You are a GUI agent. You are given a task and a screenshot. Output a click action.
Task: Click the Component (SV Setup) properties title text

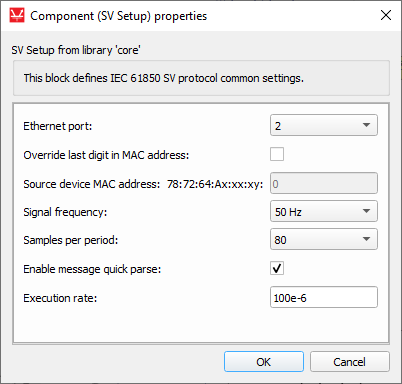click(119, 16)
